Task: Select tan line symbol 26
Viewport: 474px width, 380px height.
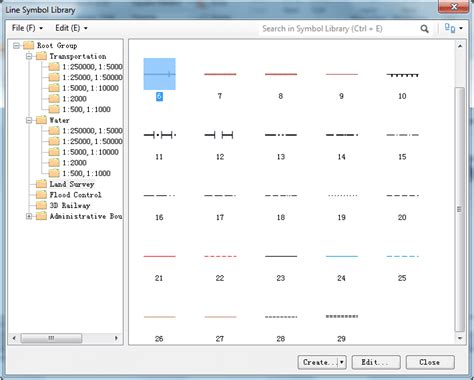Action: click(x=159, y=317)
